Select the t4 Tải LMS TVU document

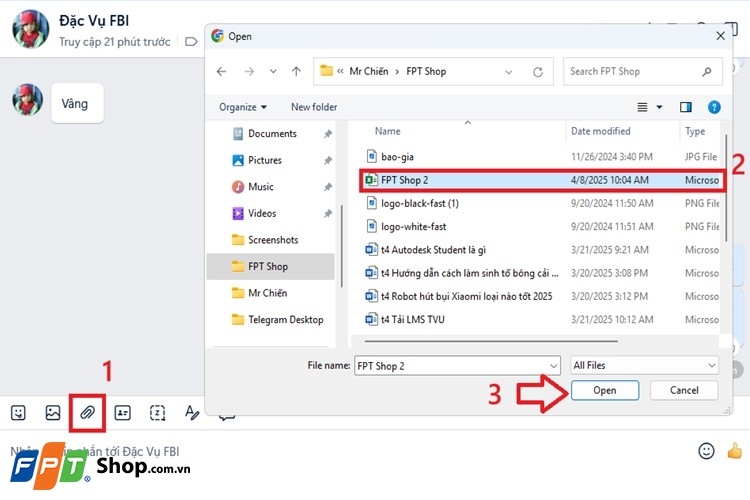[541, 320]
